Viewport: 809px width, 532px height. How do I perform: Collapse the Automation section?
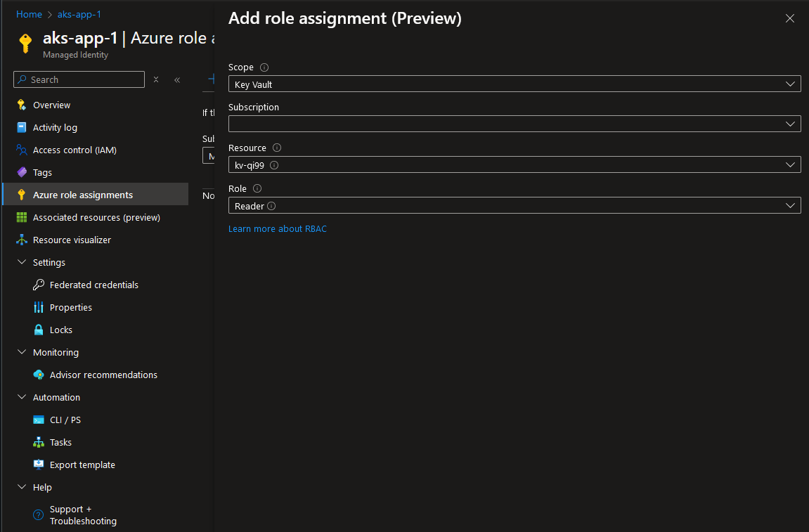(21, 397)
